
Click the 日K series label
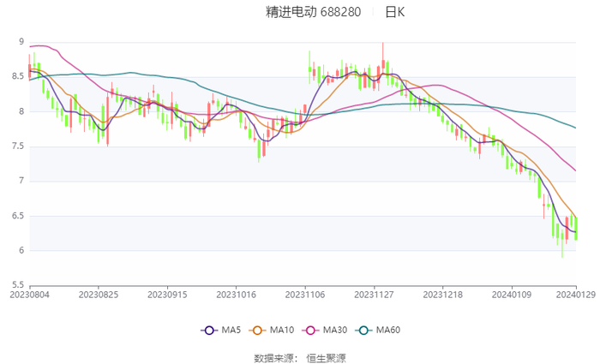click(x=394, y=12)
